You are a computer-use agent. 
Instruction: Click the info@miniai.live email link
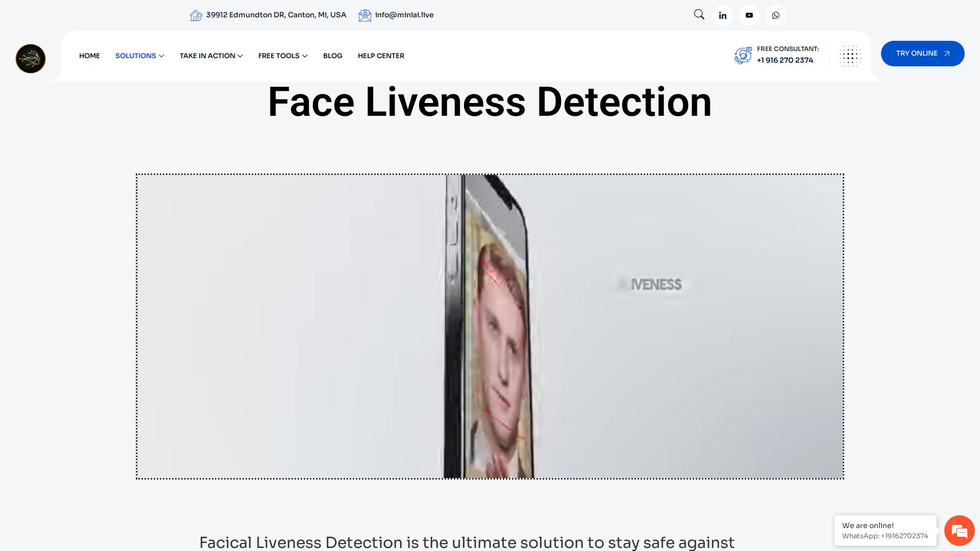pyautogui.click(x=404, y=15)
